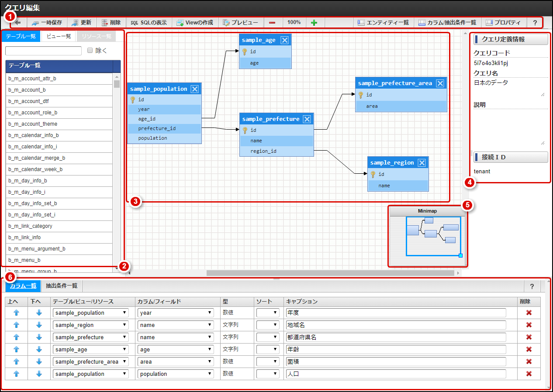
Task: Move sample_age row down with arrow
Action: (x=39, y=349)
